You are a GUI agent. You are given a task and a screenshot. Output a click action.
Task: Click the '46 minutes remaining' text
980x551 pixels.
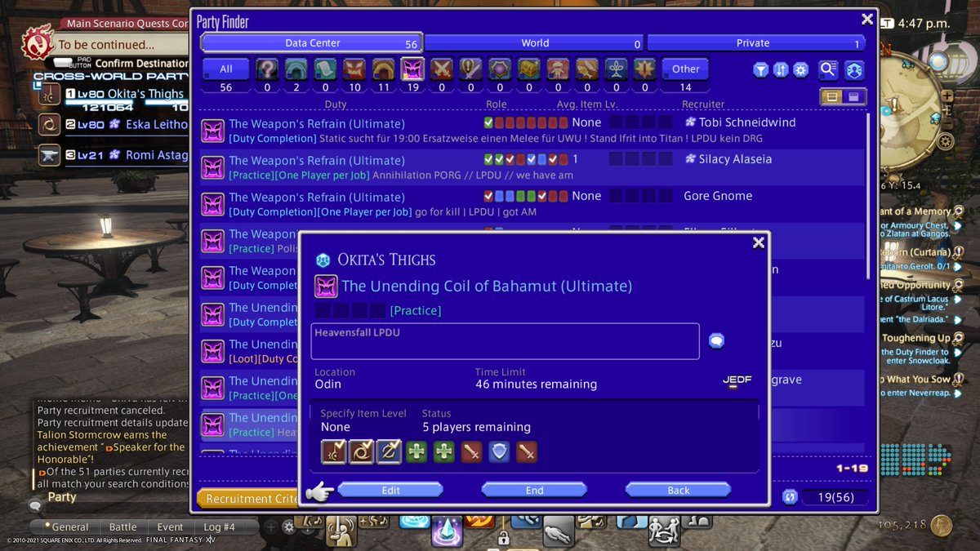(536, 384)
